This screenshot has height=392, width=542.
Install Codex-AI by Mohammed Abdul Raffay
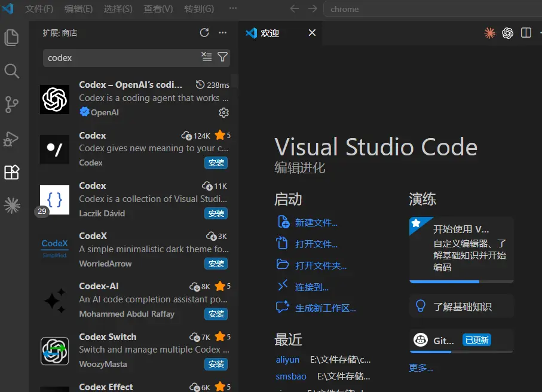pyautogui.click(x=216, y=314)
